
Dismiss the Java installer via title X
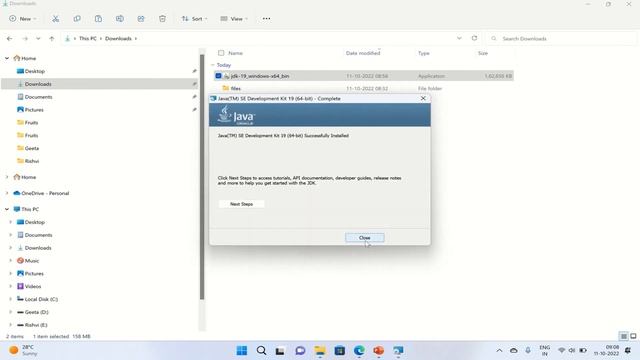(423, 98)
